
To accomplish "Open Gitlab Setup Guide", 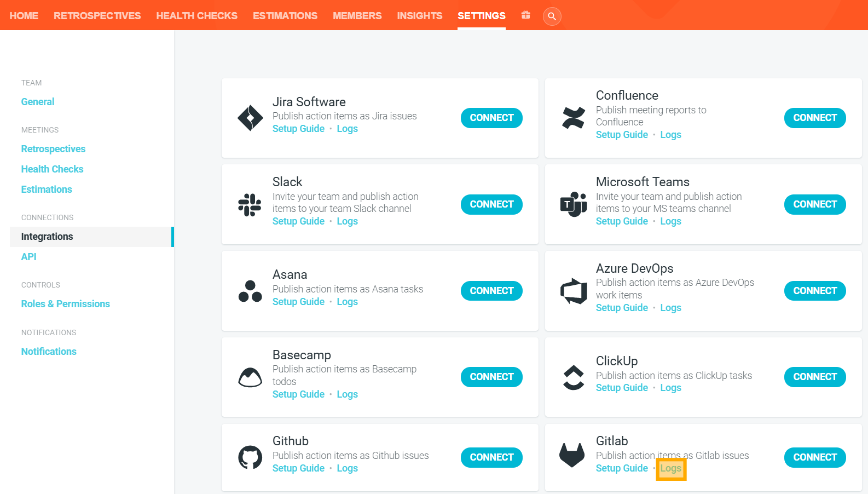I will click(622, 468).
